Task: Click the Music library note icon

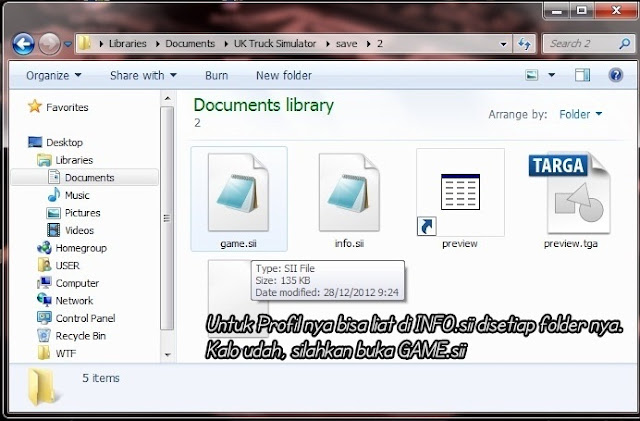Action: [54, 195]
